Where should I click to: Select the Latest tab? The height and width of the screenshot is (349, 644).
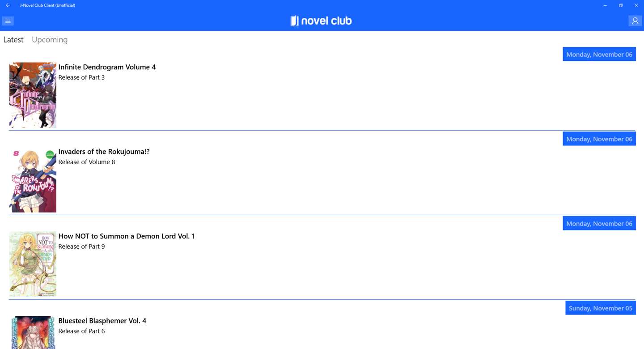(13, 40)
